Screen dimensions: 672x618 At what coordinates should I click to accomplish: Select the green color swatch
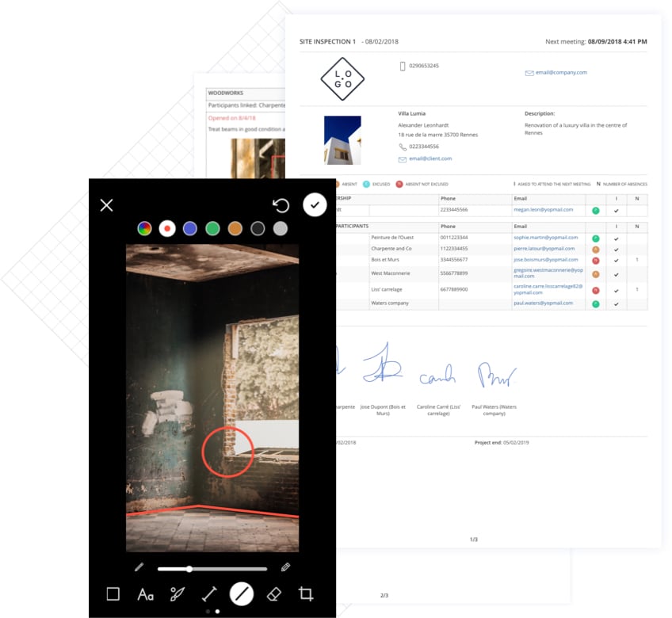[x=212, y=228]
